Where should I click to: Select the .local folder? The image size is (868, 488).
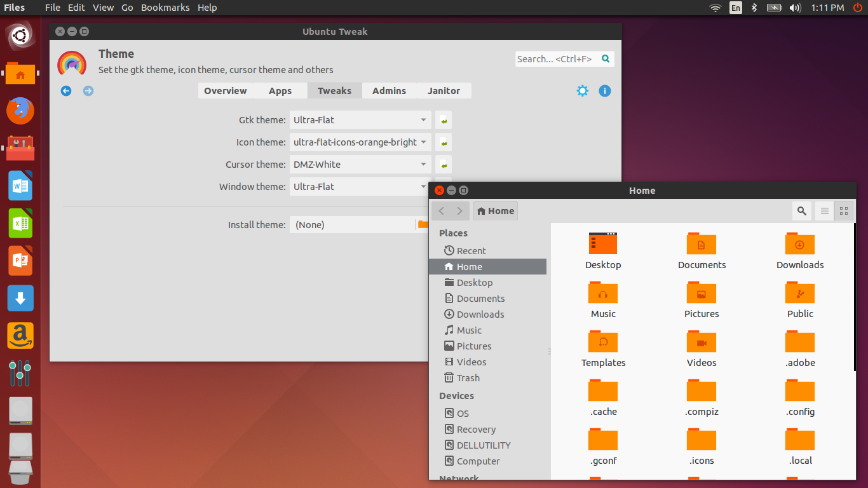800,439
